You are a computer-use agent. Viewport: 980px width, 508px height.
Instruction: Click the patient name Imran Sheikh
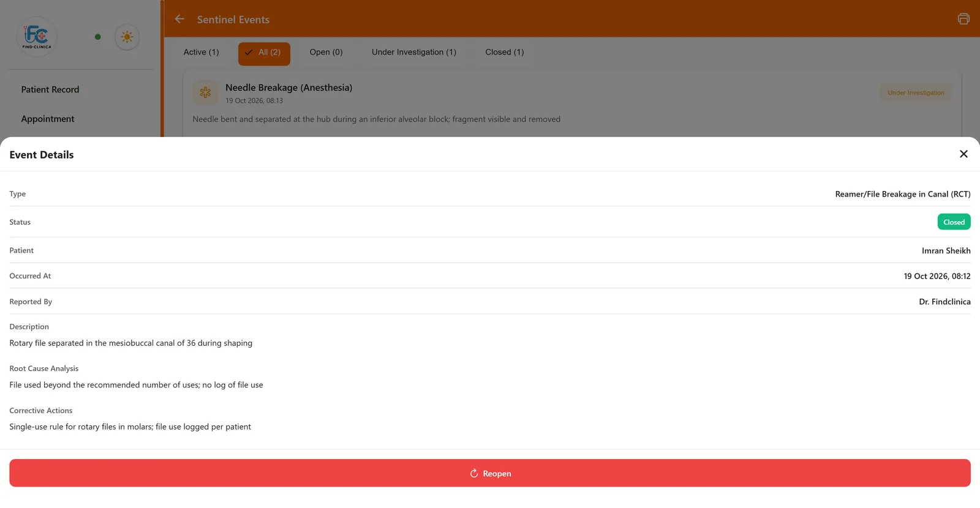(946, 251)
